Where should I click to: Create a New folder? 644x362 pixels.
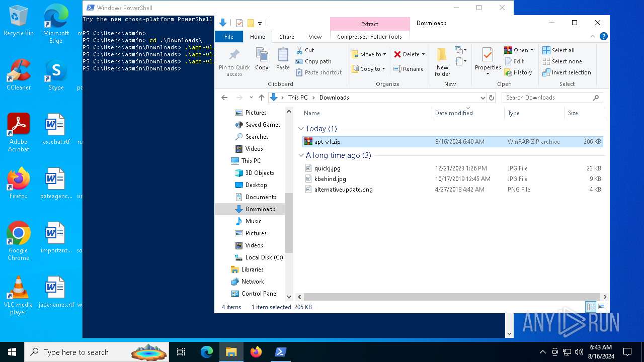point(442,61)
